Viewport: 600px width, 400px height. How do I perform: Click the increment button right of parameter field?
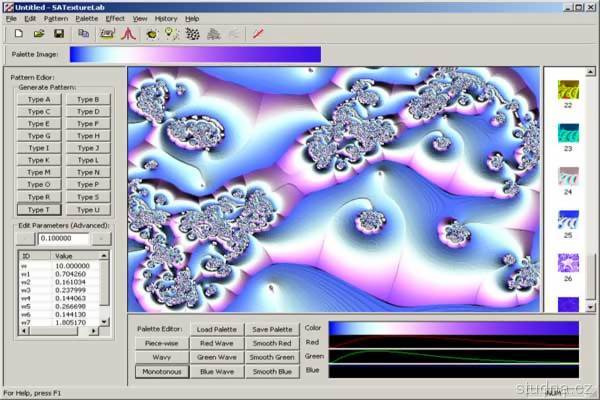102,240
